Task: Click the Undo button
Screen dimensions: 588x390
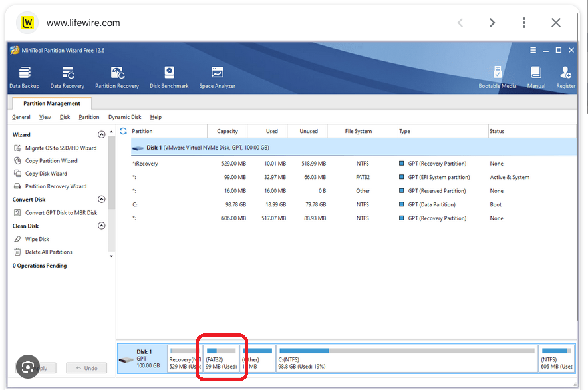Action: (86, 368)
